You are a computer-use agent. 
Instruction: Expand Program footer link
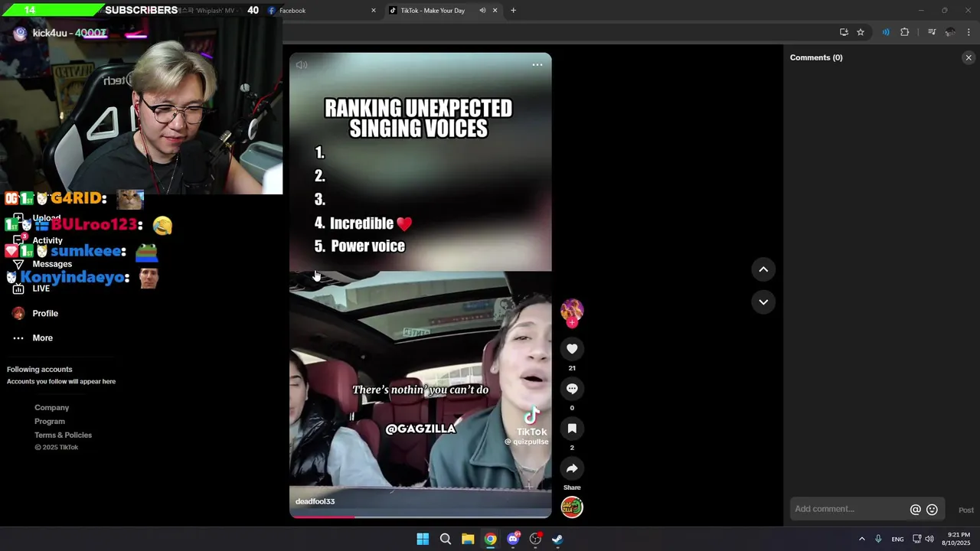coord(50,422)
